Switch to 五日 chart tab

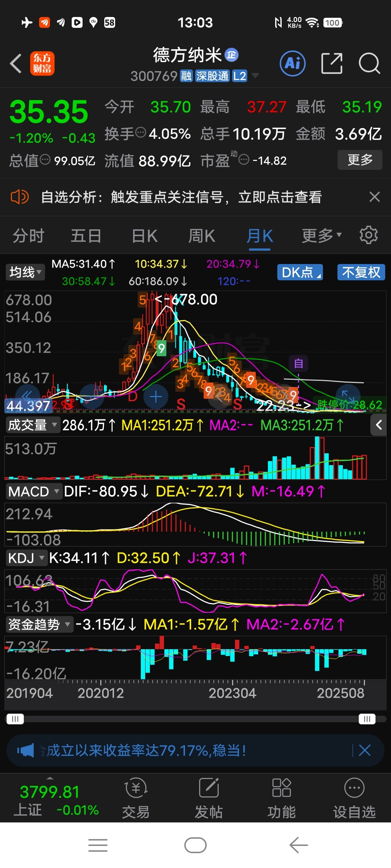click(86, 236)
